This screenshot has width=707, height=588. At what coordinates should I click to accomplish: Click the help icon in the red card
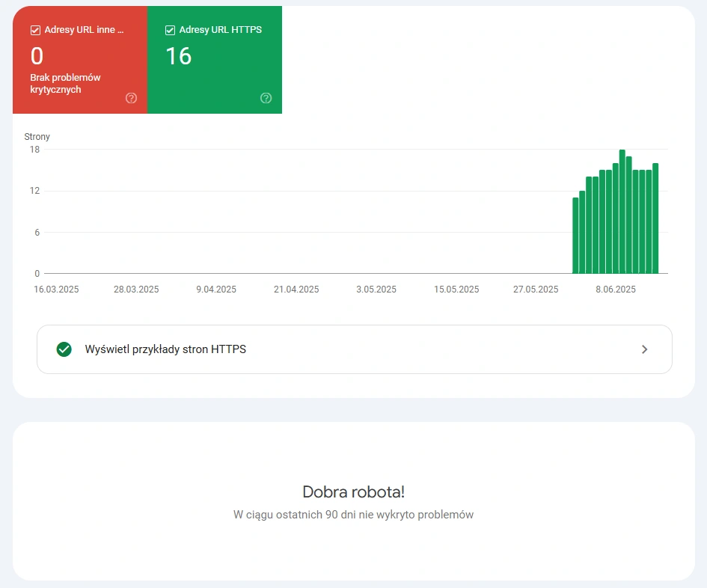point(132,98)
